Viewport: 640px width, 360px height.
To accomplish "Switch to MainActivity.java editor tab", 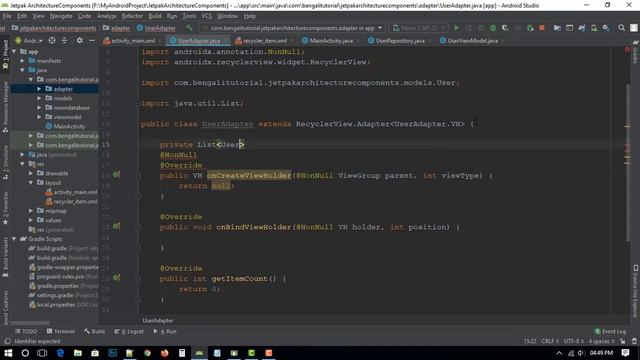I will (x=330, y=41).
